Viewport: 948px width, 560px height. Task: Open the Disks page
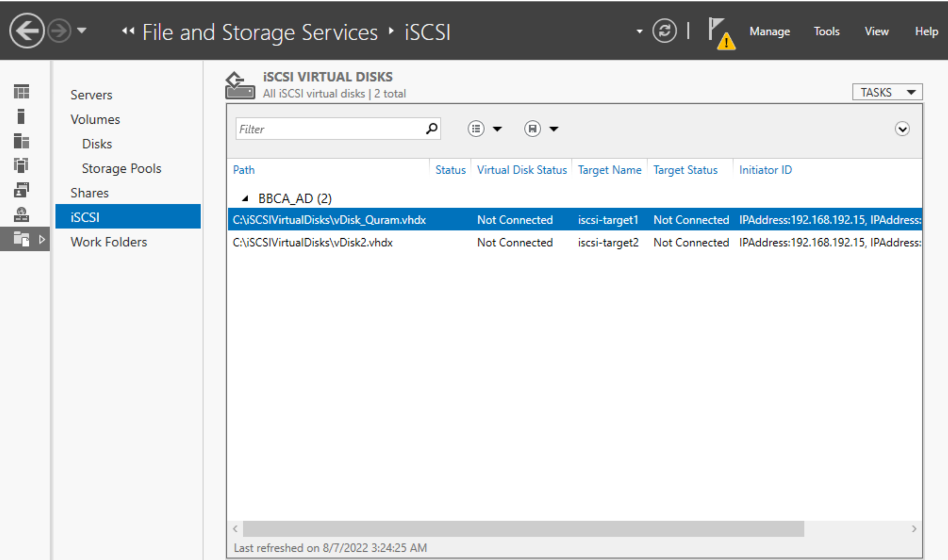[x=97, y=144]
